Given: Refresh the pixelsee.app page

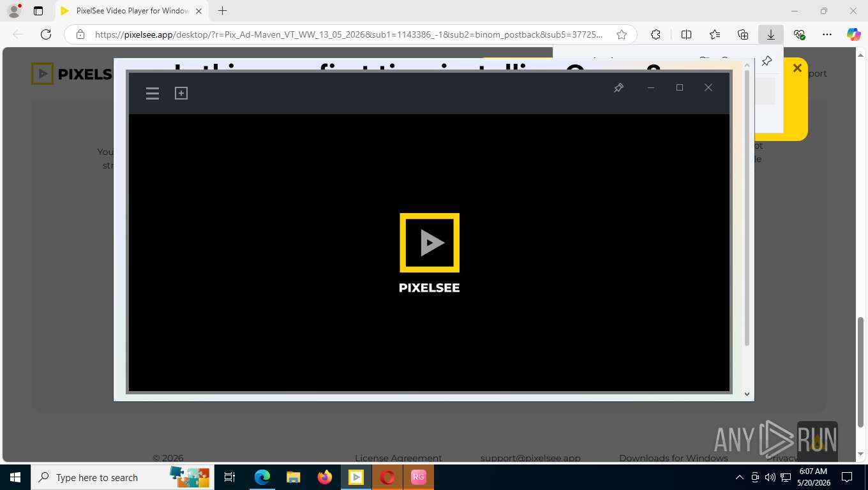Looking at the screenshot, I should (x=45, y=34).
